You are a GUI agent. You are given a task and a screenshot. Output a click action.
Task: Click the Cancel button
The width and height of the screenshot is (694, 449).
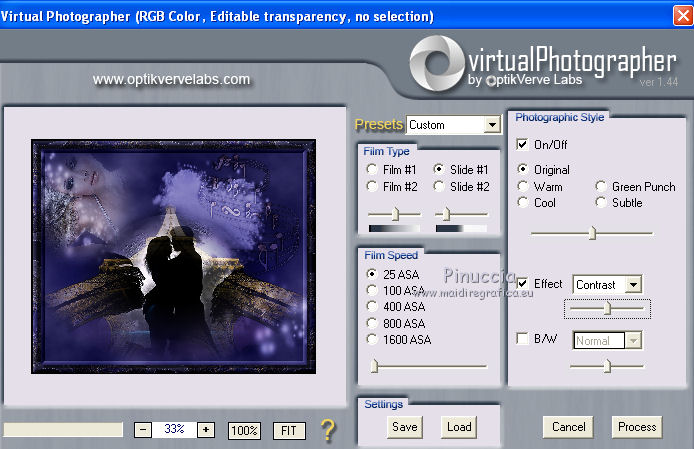click(x=568, y=427)
